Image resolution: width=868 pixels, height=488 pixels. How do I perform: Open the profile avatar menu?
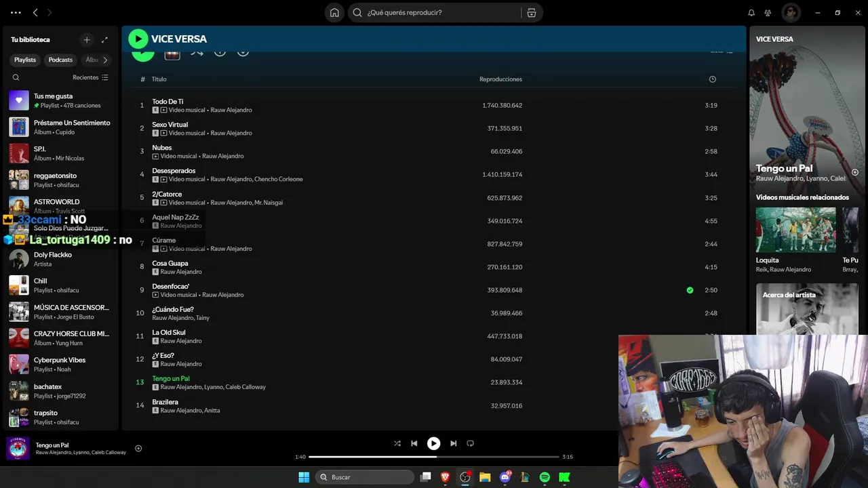click(791, 13)
